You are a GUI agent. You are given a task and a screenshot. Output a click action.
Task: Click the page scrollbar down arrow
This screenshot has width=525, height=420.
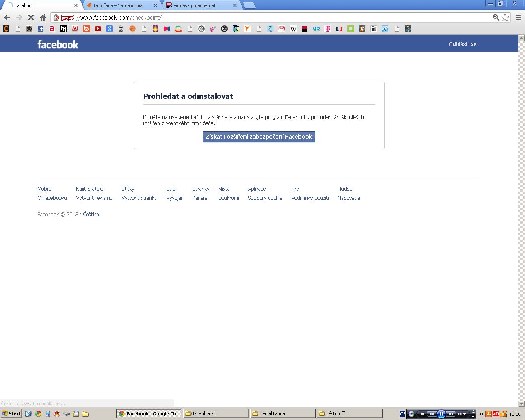coord(522,404)
